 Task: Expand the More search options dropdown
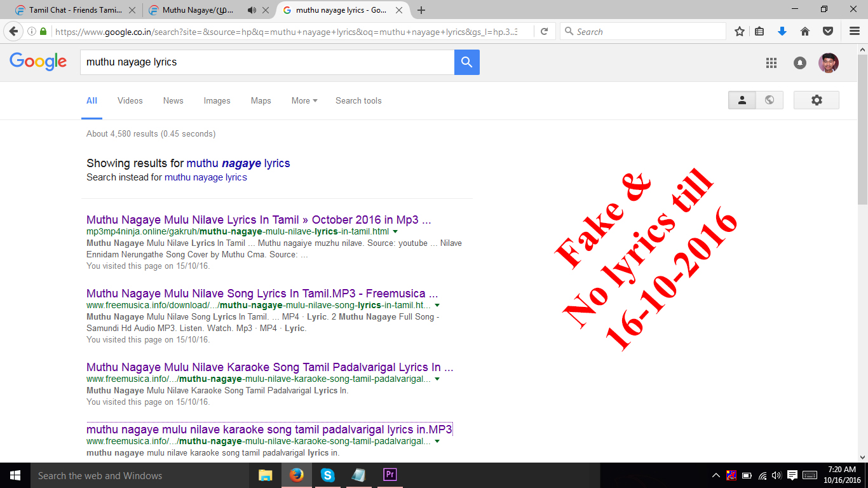(x=304, y=100)
